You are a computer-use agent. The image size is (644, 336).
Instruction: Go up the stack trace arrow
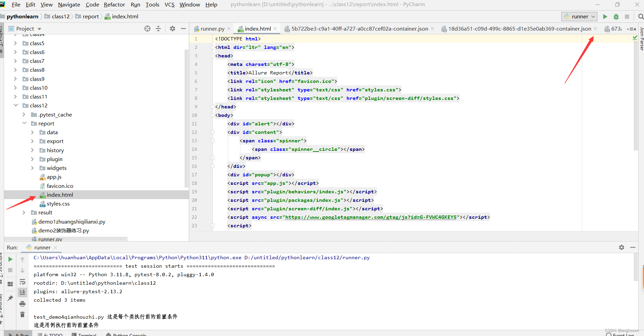22,259
